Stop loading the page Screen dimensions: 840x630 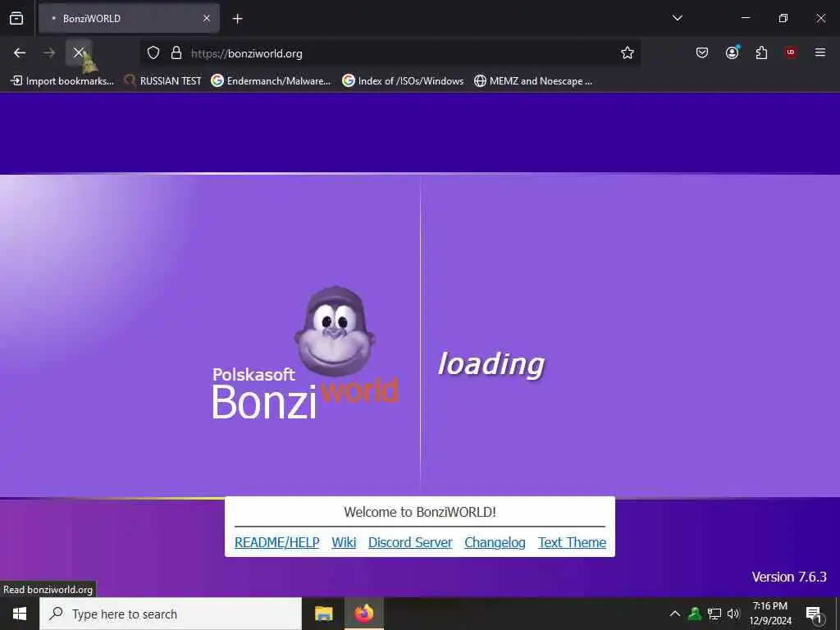point(79,52)
